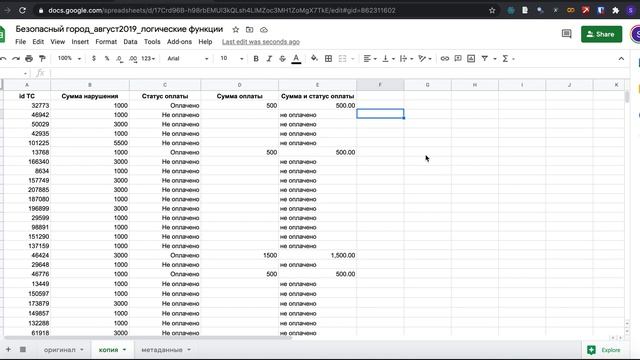Open the Format menu

(x=106, y=42)
